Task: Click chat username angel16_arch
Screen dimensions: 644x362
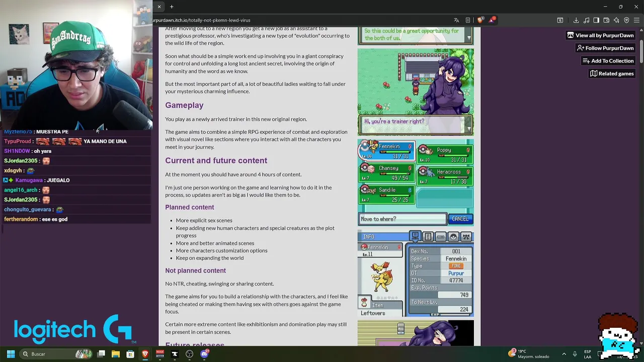Action: [21, 190]
